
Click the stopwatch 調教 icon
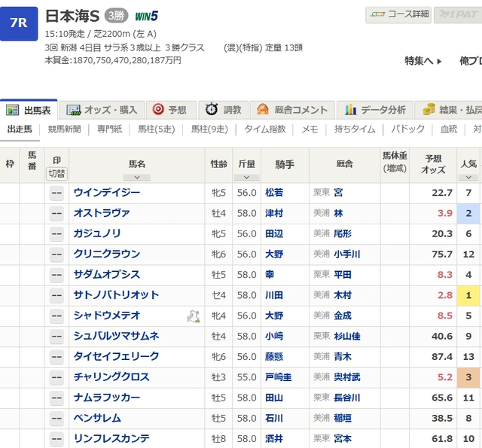(x=212, y=109)
